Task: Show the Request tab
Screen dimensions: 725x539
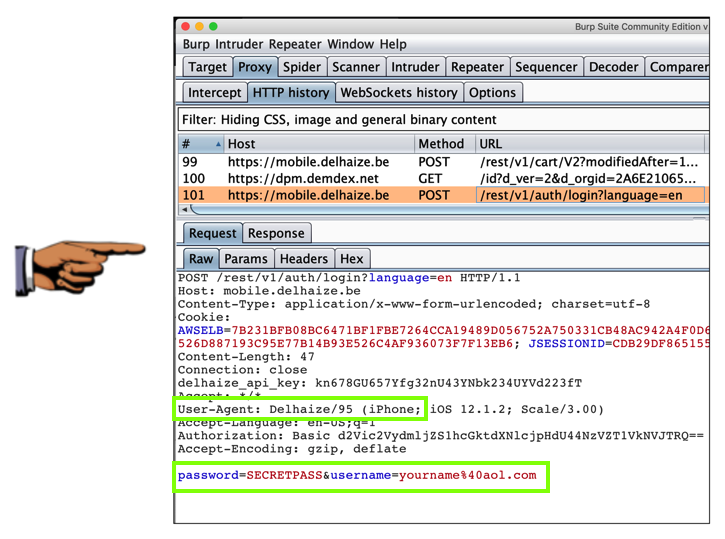Action: (213, 233)
